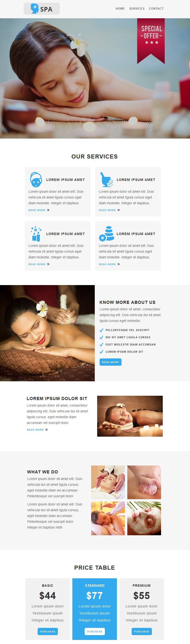Open the seashell massage thumbnail

[x=144, y=482]
